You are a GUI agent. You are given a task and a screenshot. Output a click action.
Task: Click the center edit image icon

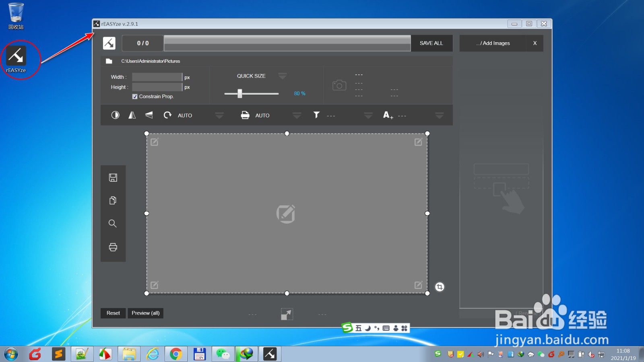(x=286, y=214)
